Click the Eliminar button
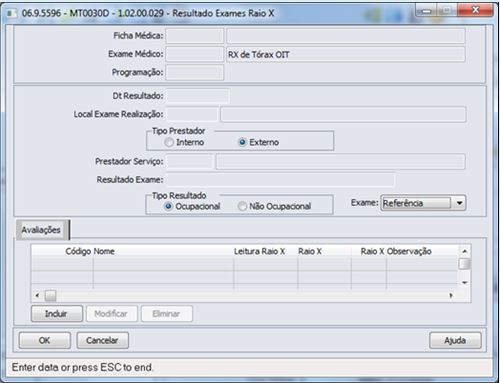This screenshot has height=383, width=500. (x=166, y=314)
